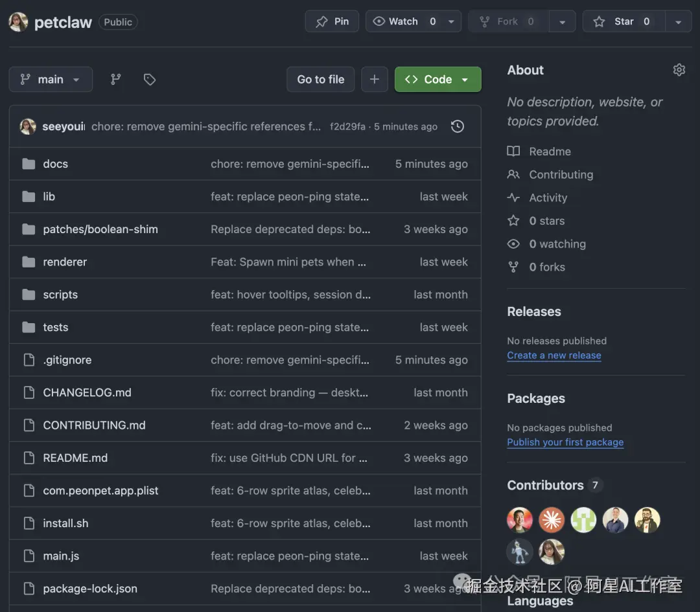Viewport: 700px width, 612px height.
Task: Expand Fork options dropdown arrow
Action: pos(563,21)
